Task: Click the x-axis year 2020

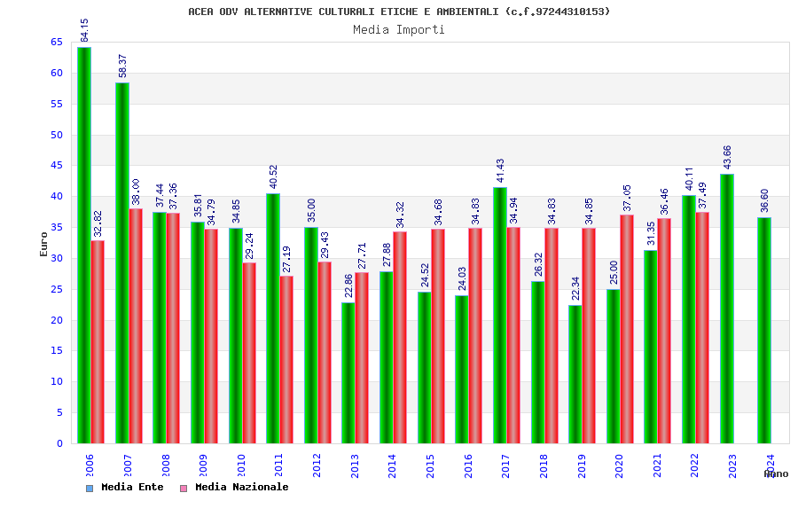Action: point(619,465)
